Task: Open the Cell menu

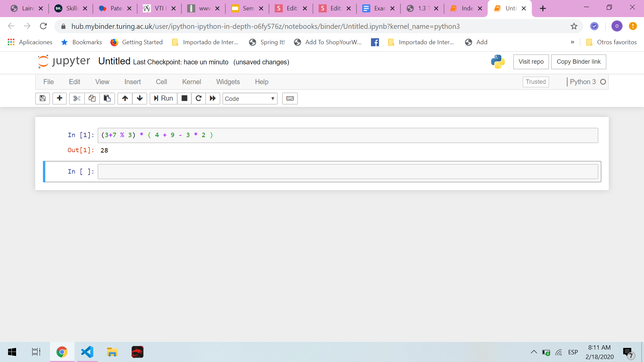Action: click(161, 82)
